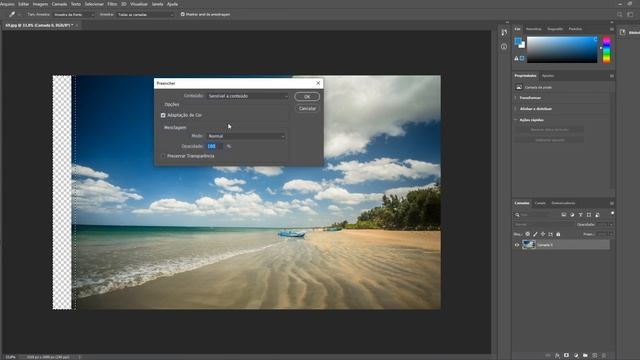Click OK in the Preencher dialog
Screen dimensions: 640x360
[307, 97]
